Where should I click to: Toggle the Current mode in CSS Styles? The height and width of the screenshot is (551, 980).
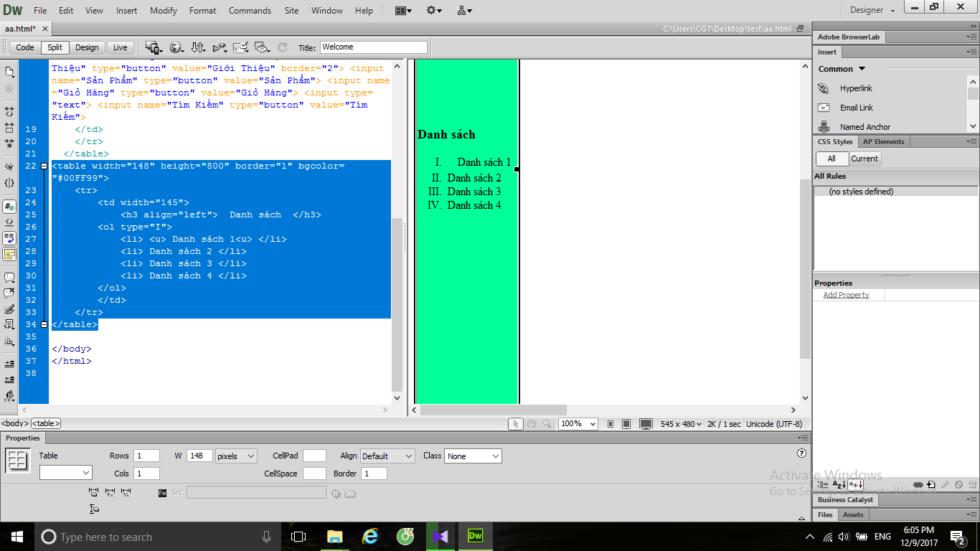coord(864,159)
